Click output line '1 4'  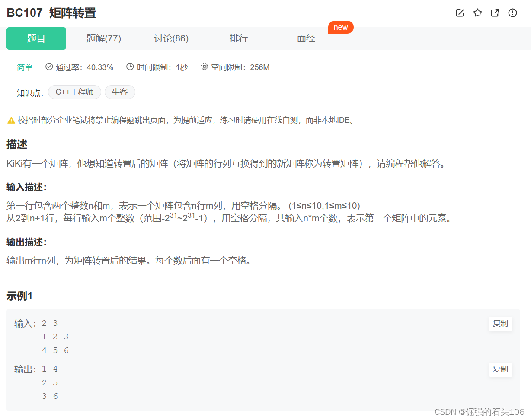click(50, 369)
